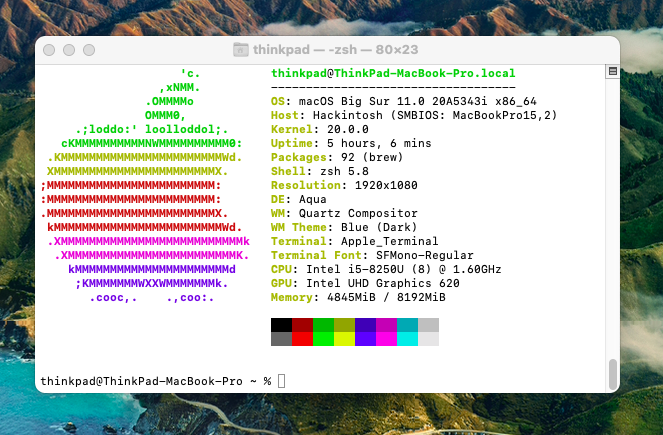Image resolution: width=663 pixels, height=435 pixels.
Task: Click the DE value 'Aqua'
Action: [x=312, y=199]
